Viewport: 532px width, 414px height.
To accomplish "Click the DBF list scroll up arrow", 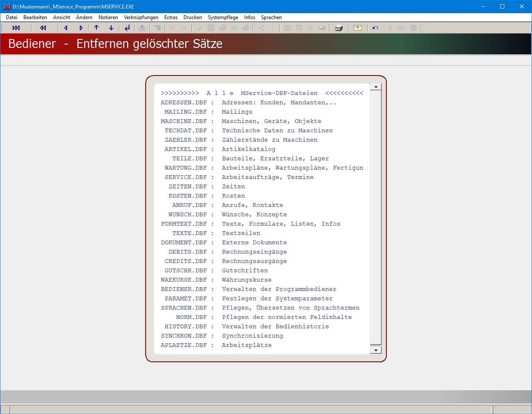I will tap(376, 87).
